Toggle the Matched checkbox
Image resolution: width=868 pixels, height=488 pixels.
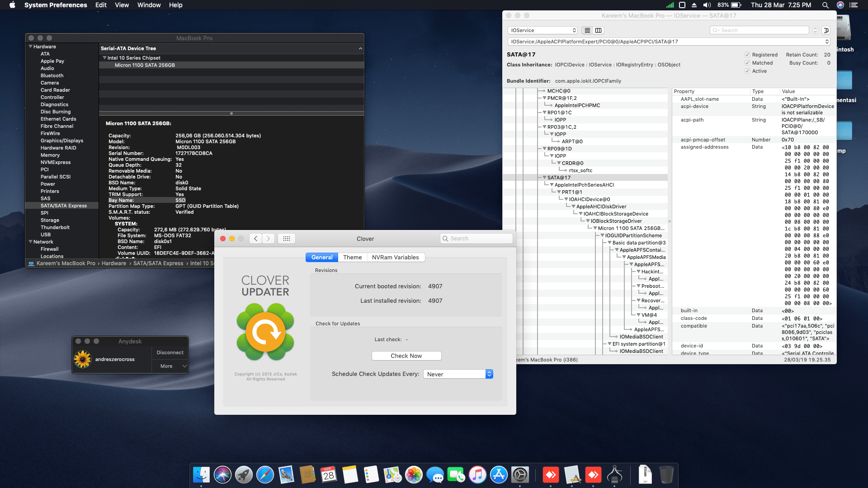(x=747, y=63)
